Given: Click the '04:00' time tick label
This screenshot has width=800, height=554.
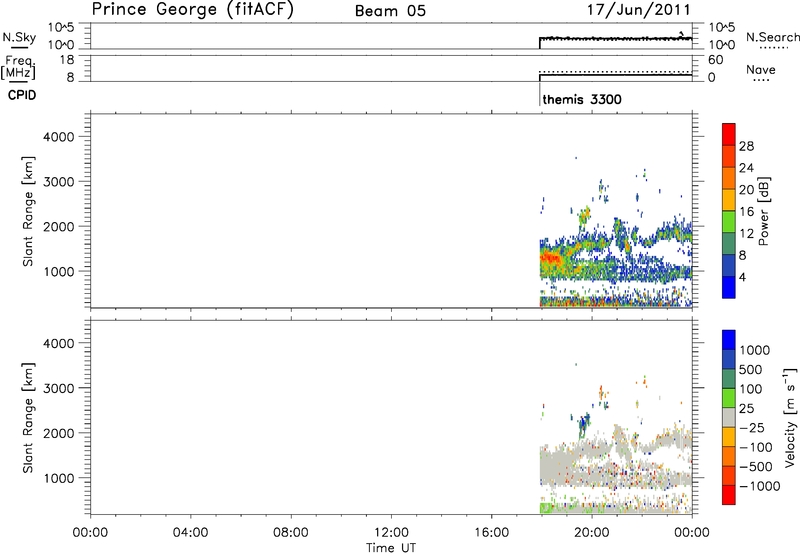Looking at the screenshot, I should [x=191, y=533].
